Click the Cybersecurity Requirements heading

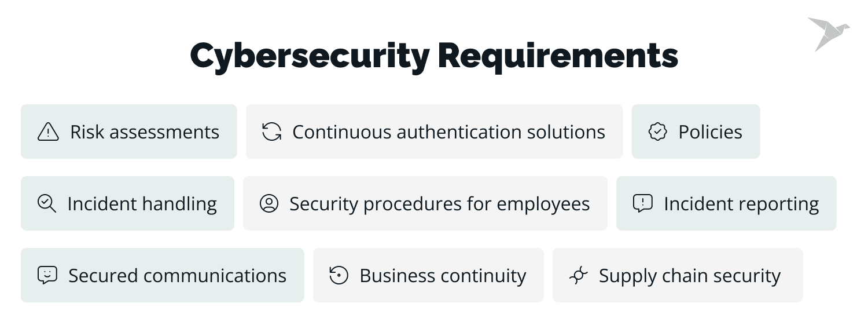(x=434, y=56)
